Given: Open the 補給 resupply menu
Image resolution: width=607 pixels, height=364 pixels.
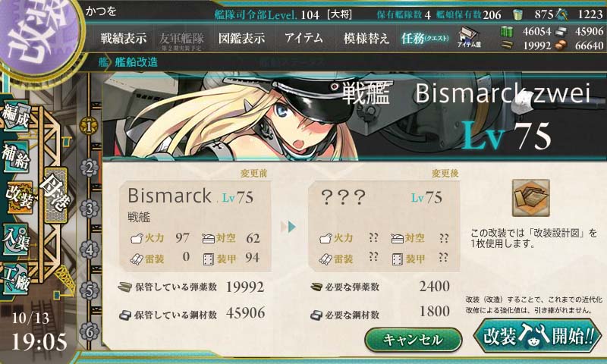Looking at the screenshot, I should 16,157.
